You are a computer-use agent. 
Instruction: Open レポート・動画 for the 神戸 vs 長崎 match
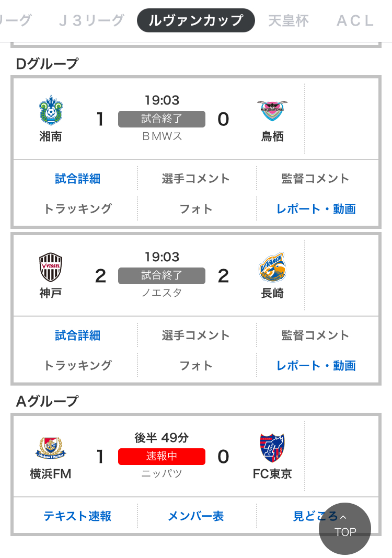pos(316,366)
